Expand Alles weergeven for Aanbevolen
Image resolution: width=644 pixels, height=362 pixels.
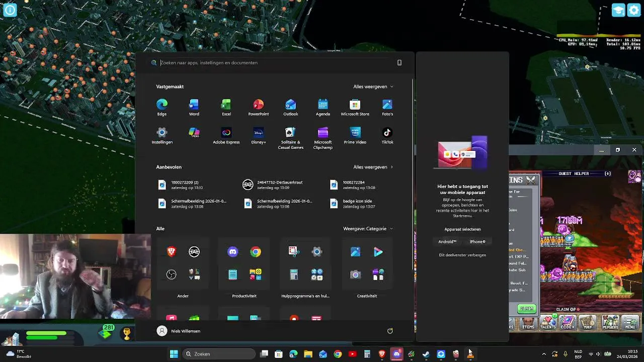click(x=373, y=167)
